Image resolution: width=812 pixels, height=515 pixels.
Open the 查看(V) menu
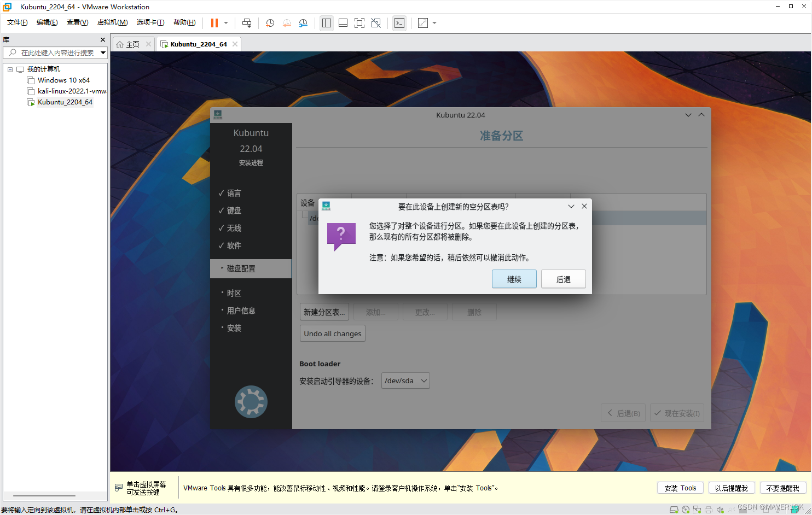pos(77,22)
